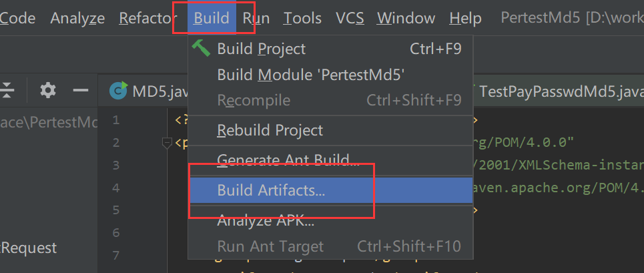
Task: Click the Build Project hammer icon
Action: (x=200, y=48)
